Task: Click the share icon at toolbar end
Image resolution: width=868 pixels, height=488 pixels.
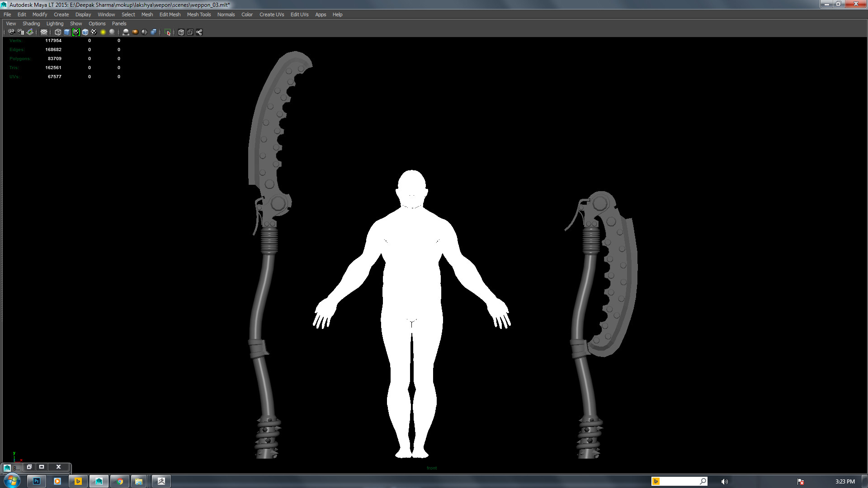Action: click(x=199, y=32)
